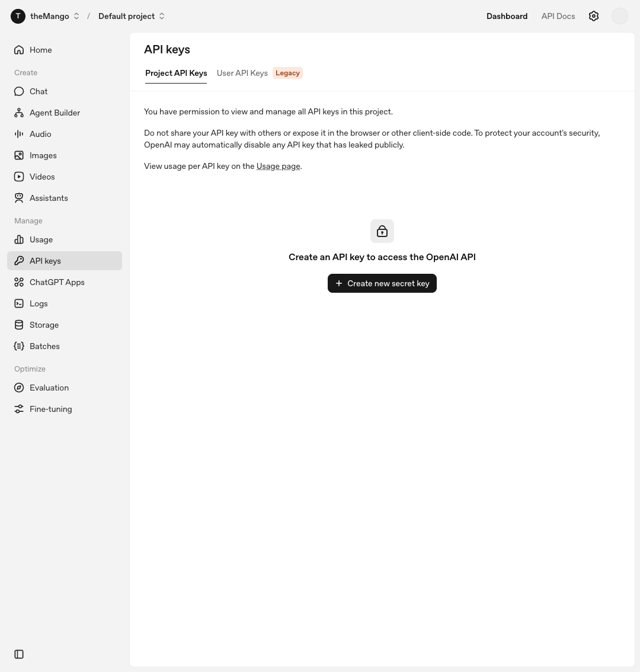
Task: Select the Project API Keys tab
Action: tap(176, 73)
